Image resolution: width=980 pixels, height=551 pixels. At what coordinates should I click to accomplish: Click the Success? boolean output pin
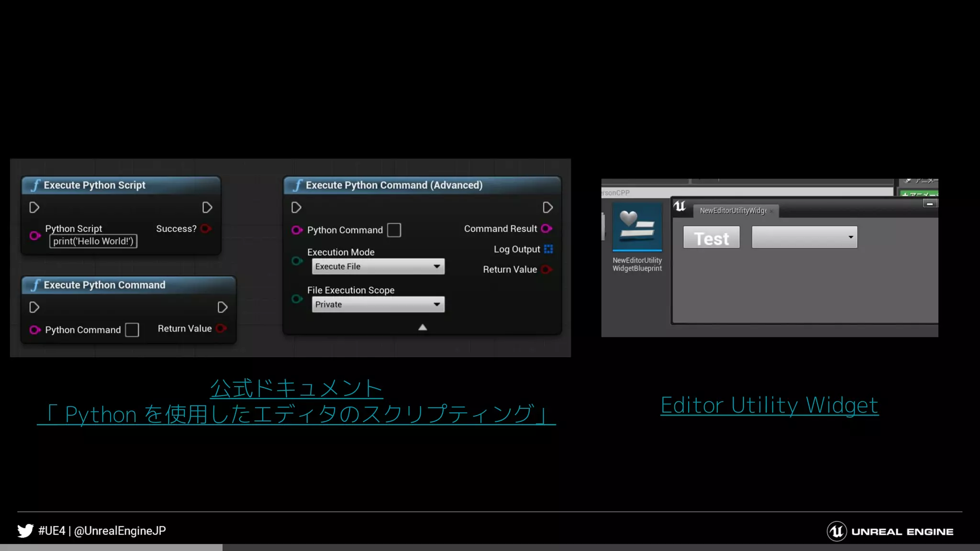206,229
